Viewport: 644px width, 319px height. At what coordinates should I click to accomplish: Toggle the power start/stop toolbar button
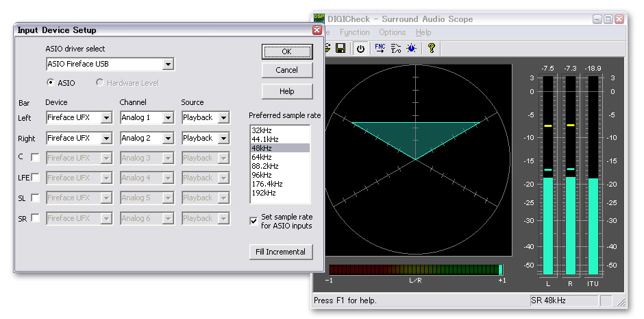(361, 48)
